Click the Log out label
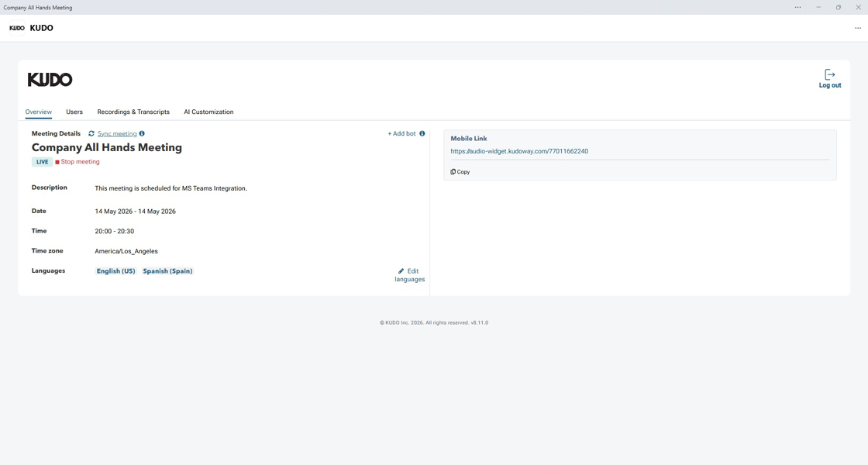Image resolution: width=868 pixels, height=465 pixels. pyautogui.click(x=830, y=85)
